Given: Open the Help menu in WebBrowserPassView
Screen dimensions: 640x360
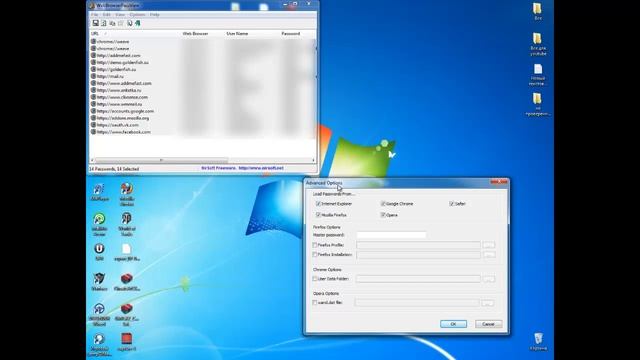Looking at the screenshot, I should 154,15.
